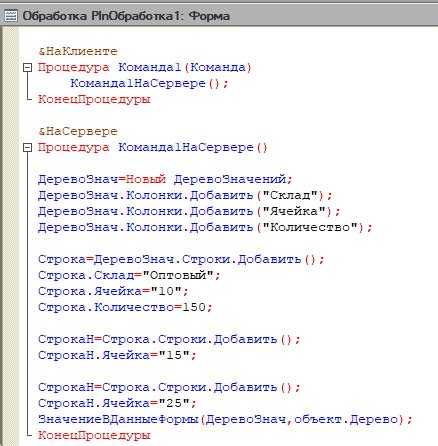Click the line adding column "Склад"
The width and height of the screenshot is (438, 446).
[185, 195]
